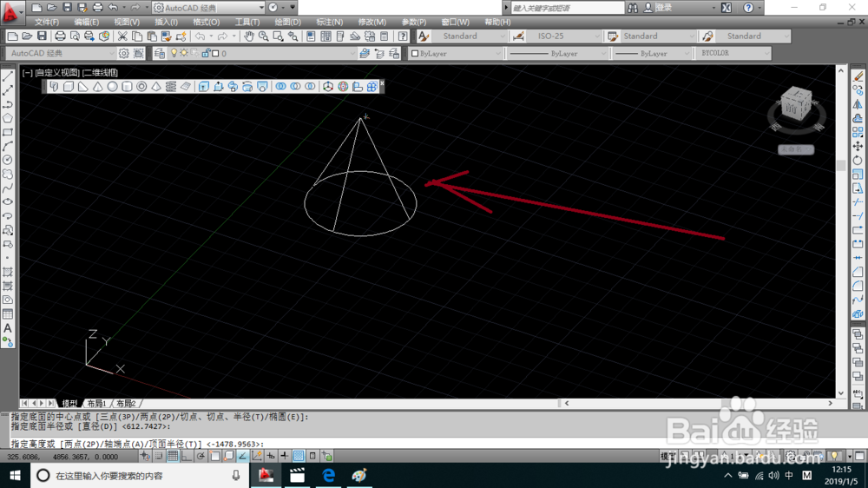Select the Sphere solid tool
The image size is (868, 488).
pos(112,87)
